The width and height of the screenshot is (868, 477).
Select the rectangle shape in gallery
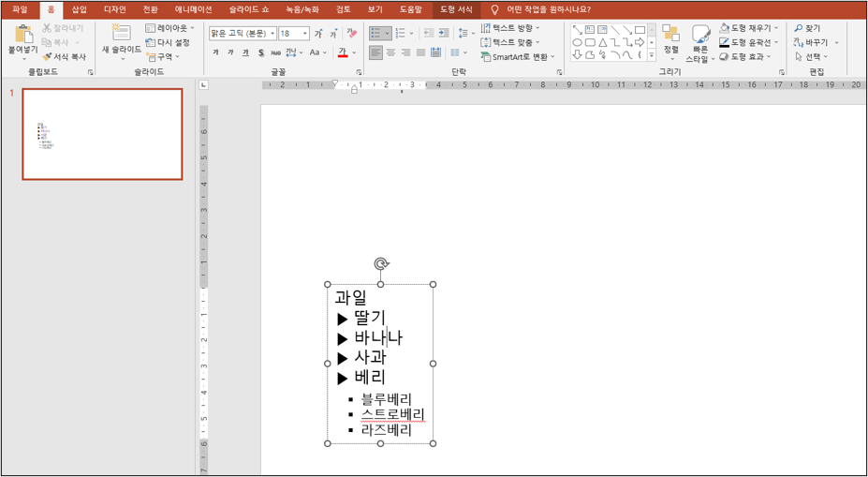tap(640, 29)
